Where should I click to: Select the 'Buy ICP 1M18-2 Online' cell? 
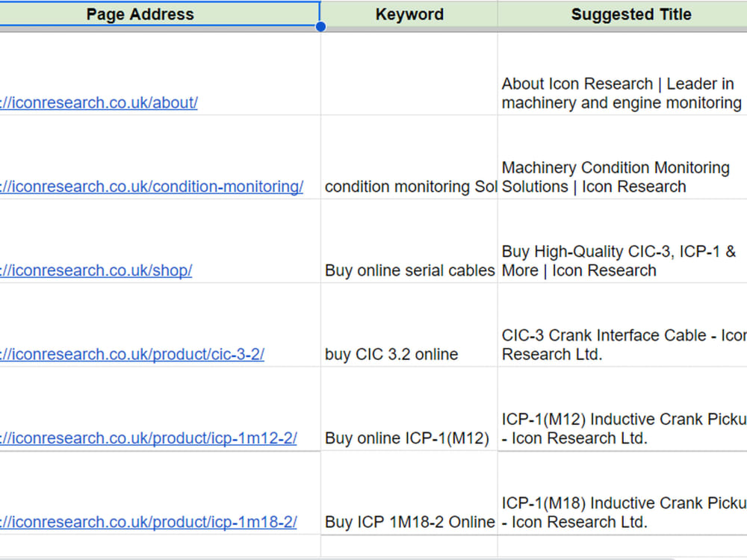tap(409, 493)
